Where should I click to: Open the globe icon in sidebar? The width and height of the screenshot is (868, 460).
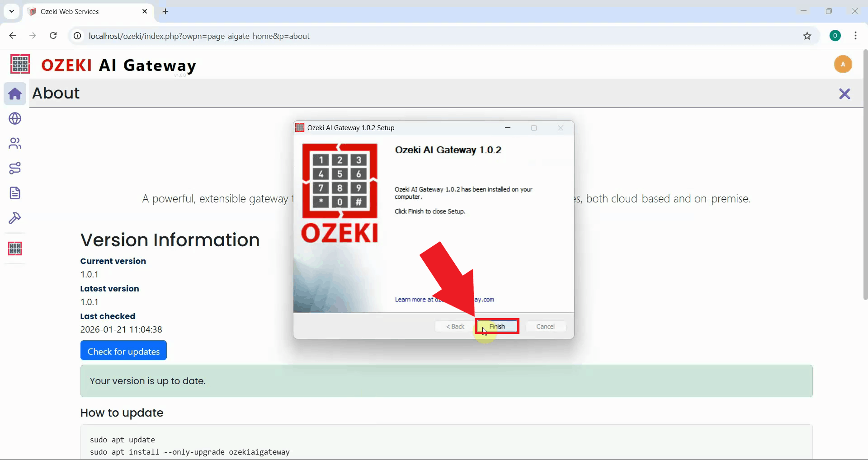pos(15,118)
